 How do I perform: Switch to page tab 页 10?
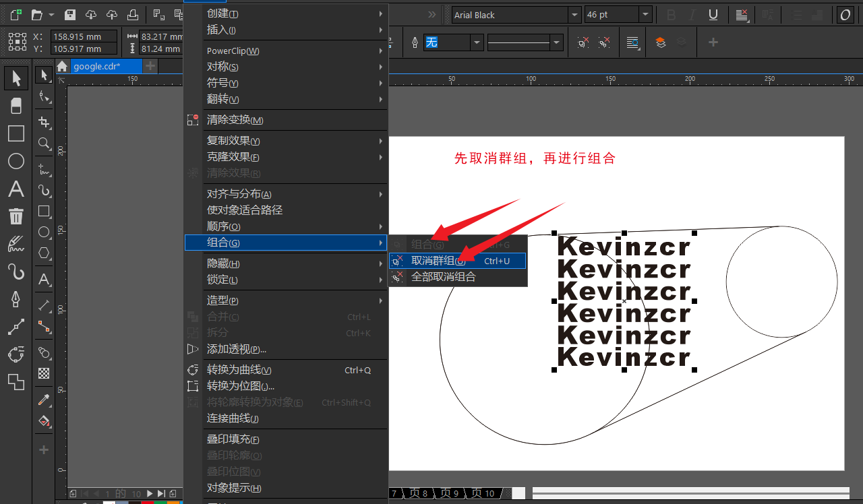[483, 493]
